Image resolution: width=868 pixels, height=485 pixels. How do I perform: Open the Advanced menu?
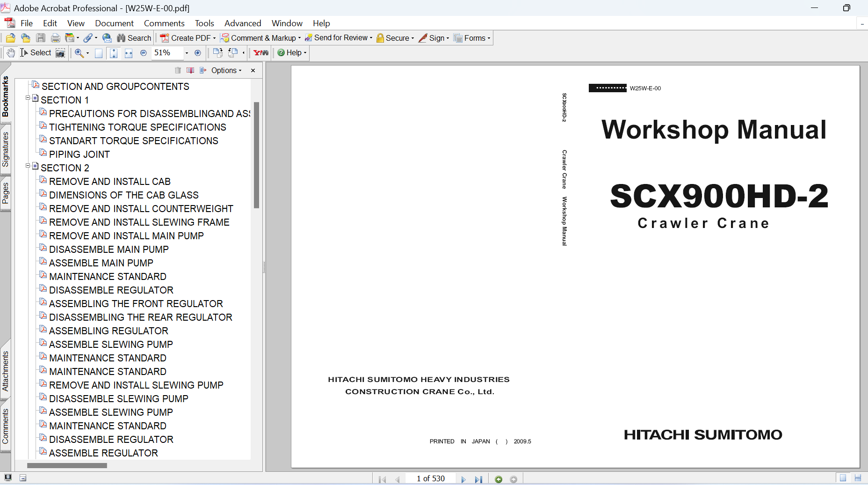[243, 23]
